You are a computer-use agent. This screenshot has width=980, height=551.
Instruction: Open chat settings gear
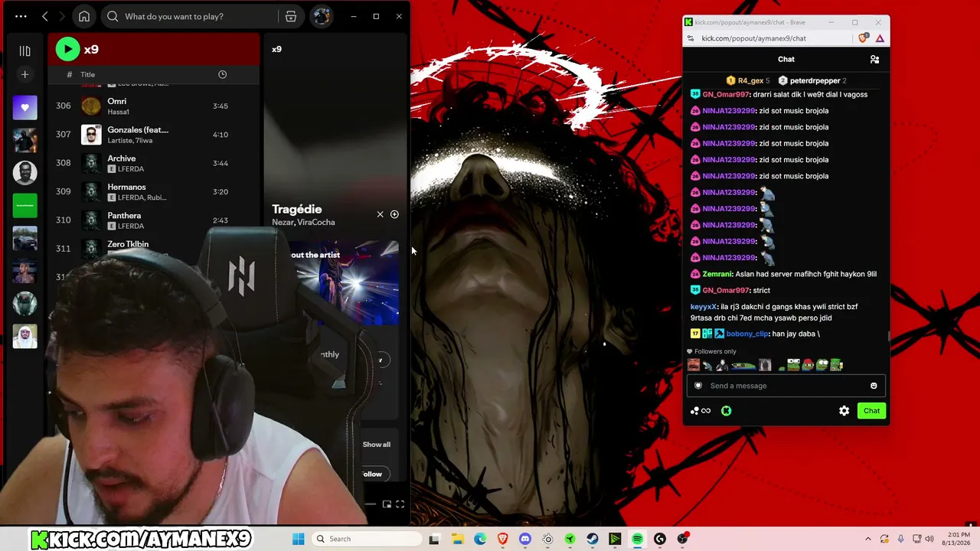pos(844,411)
